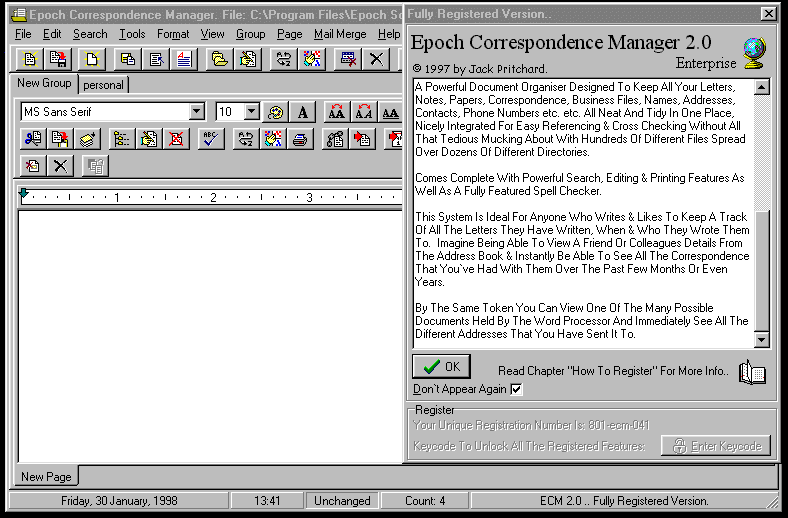Screen dimensions: 788x518
Task: Click the greyed-out documents icon
Action: click(x=95, y=166)
